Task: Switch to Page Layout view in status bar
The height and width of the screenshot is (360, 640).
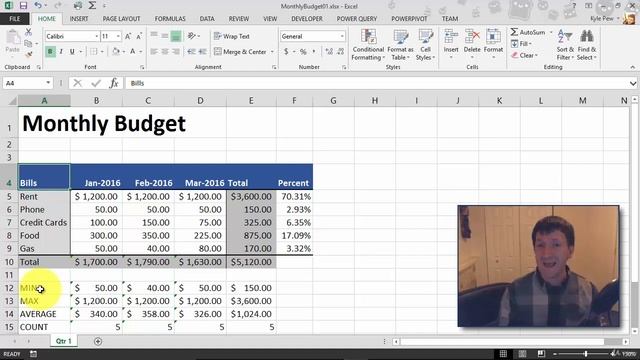Action: 522,353
